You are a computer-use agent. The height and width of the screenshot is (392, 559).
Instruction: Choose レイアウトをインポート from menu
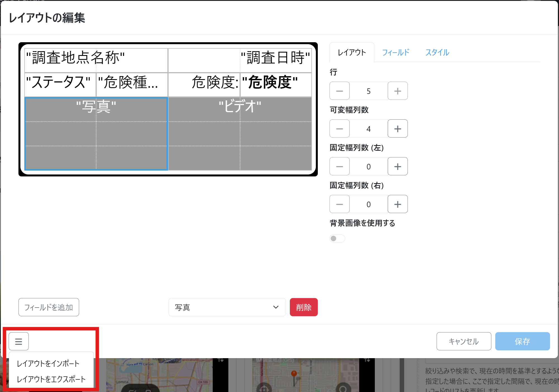point(48,363)
